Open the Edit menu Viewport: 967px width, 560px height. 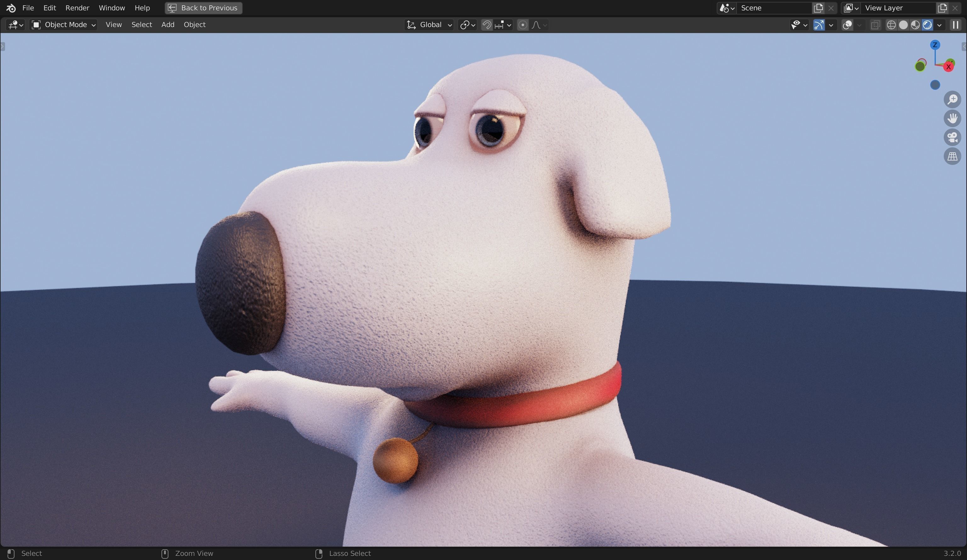pos(49,8)
